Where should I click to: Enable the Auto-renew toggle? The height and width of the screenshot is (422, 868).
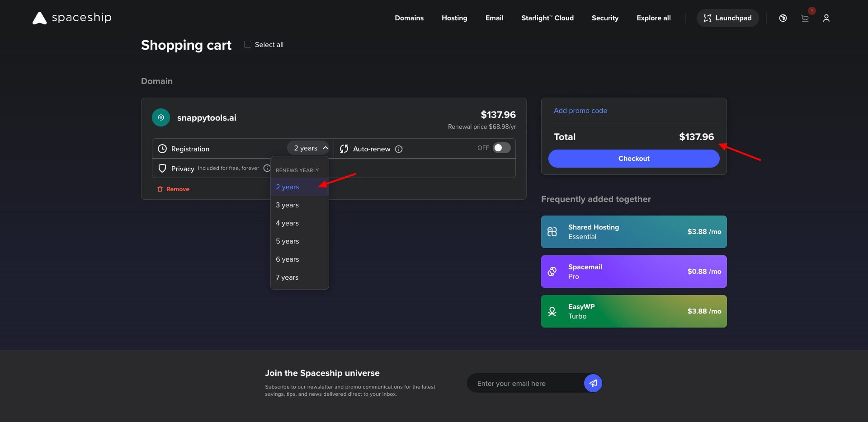coord(501,148)
